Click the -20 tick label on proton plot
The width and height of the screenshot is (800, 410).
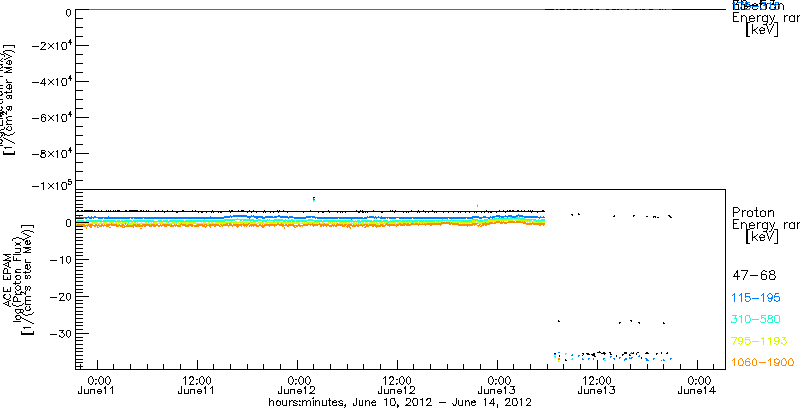(59, 297)
